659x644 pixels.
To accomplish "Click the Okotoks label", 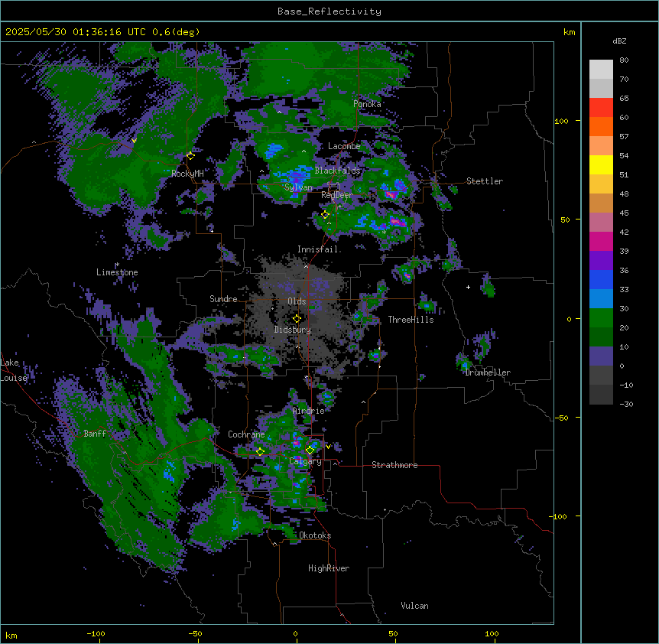I will tap(315, 535).
